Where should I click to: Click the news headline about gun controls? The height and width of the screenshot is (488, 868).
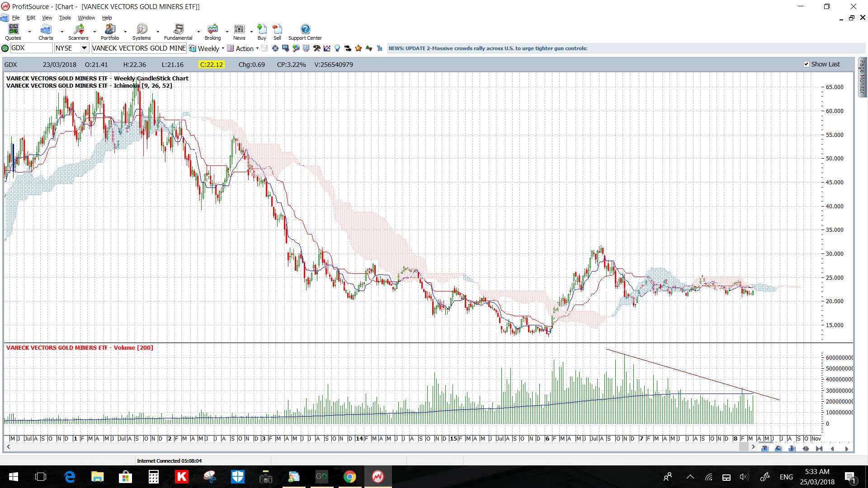point(488,48)
